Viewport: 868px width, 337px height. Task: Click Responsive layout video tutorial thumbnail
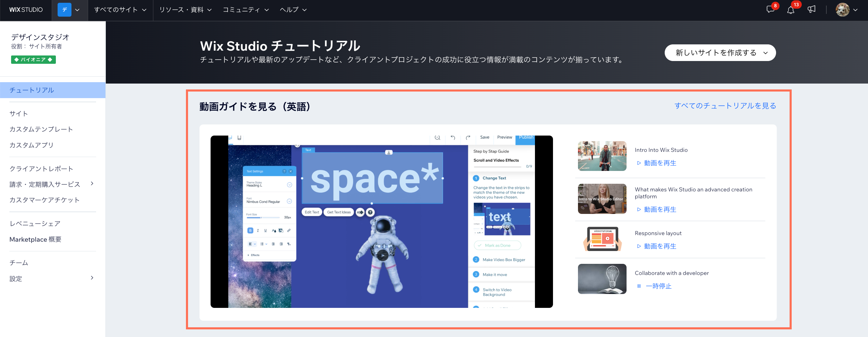[x=602, y=239]
